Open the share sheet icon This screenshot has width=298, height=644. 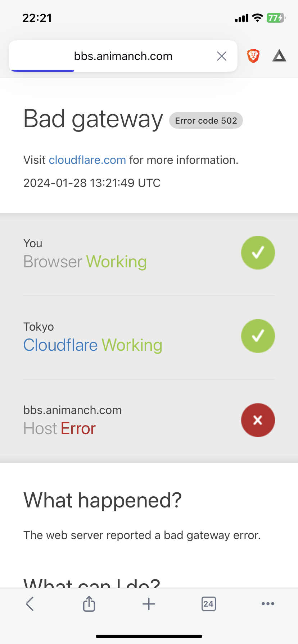89,603
